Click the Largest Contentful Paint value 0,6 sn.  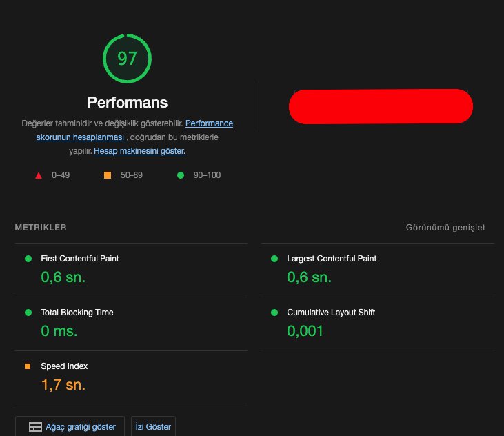click(309, 277)
